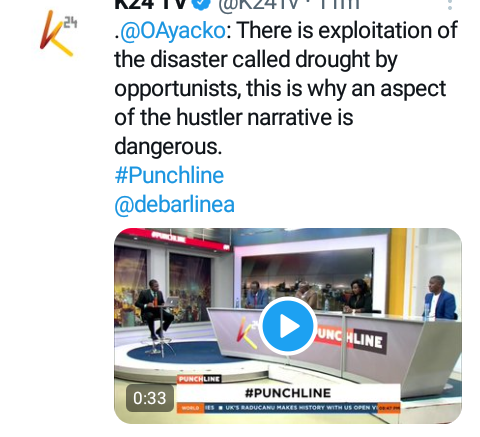Open the tweet's three-dot more options menu
This screenshot has width=480, height=437.
point(450,4)
